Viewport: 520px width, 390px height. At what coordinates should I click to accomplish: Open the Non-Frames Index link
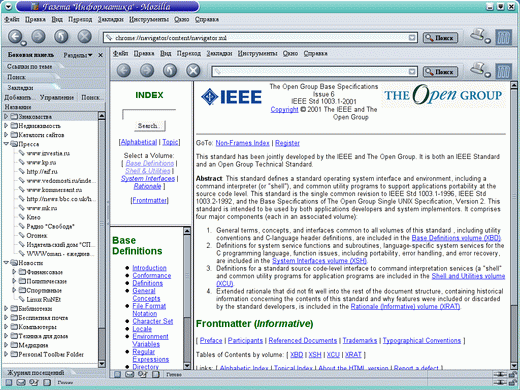pos(242,143)
